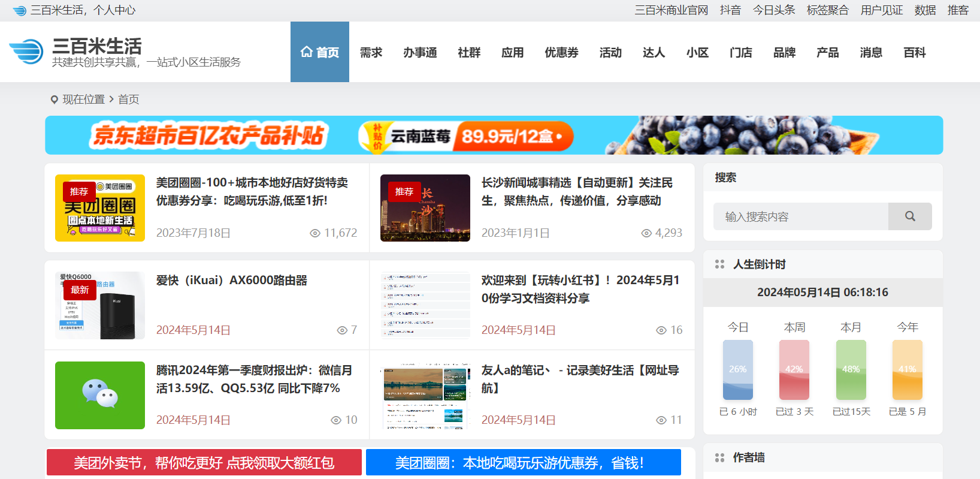Click the 京东超市 blueberry banner ad
Screen dimensions: 980x479
coord(494,135)
